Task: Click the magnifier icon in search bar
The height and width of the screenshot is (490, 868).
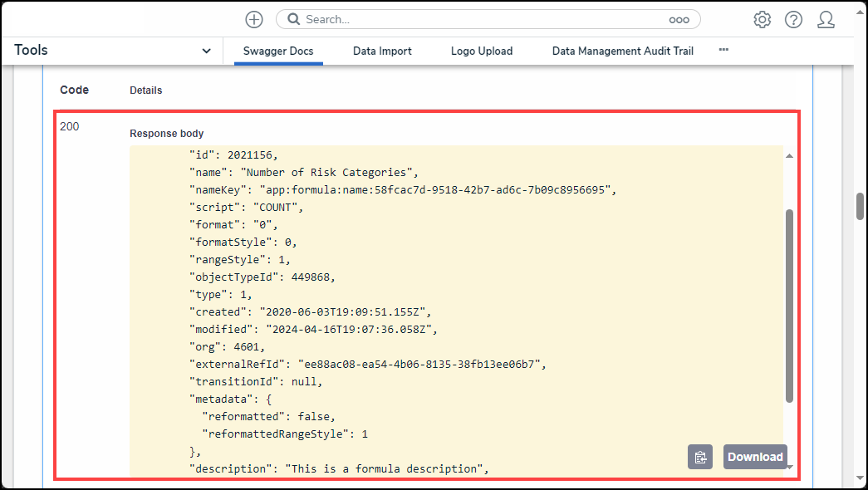Action: (293, 19)
